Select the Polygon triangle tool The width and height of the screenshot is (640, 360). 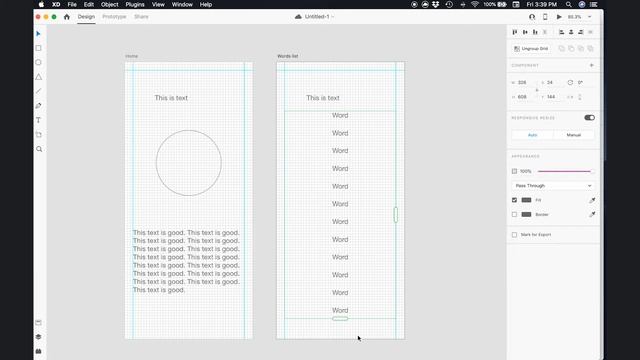pos(38,77)
